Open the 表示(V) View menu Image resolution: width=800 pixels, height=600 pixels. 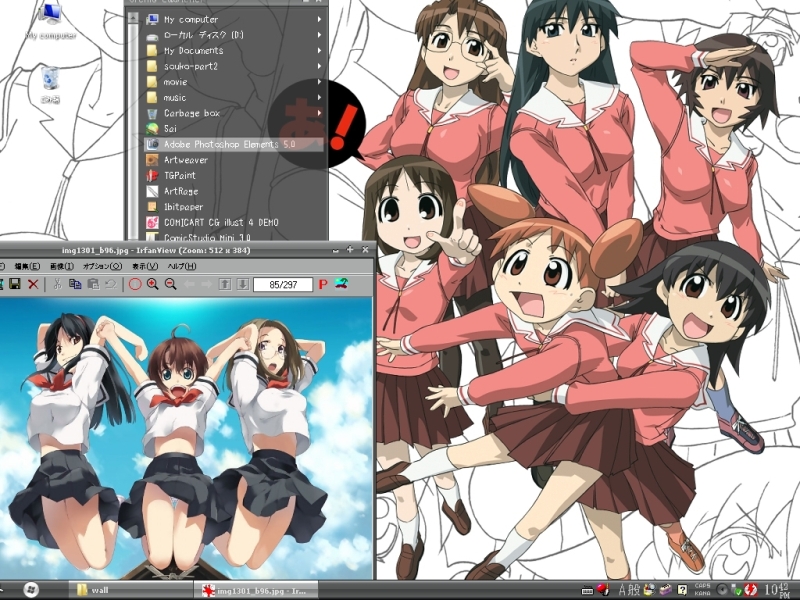point(145,266)
